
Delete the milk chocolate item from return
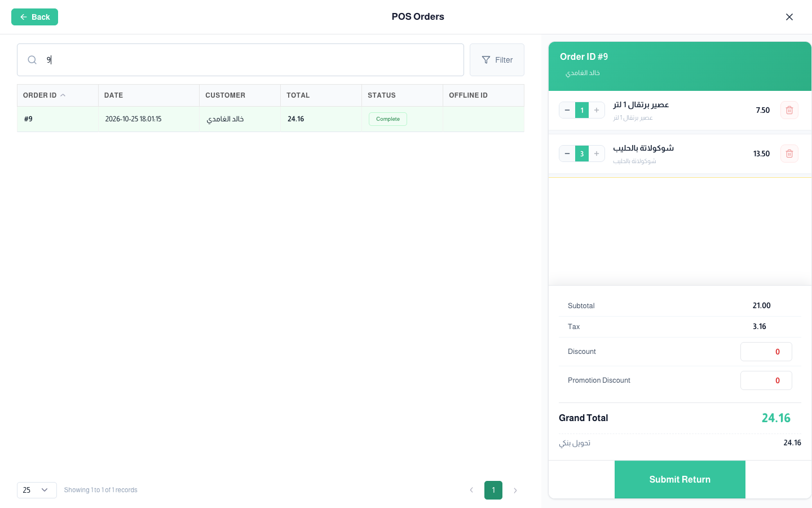(789, 154)
